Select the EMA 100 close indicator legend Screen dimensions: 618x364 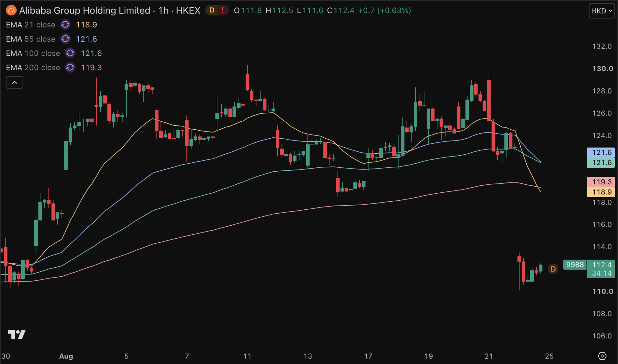(33, 53)
